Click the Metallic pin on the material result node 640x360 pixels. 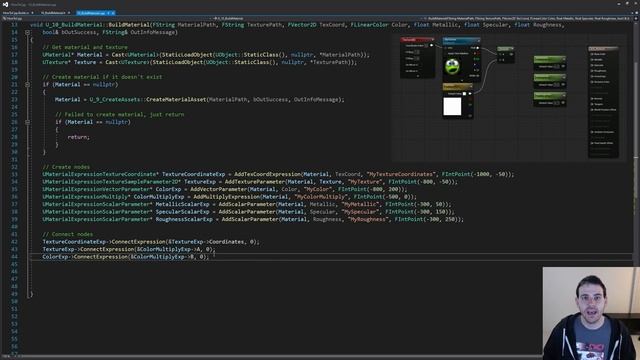click(x=592, y=60)
